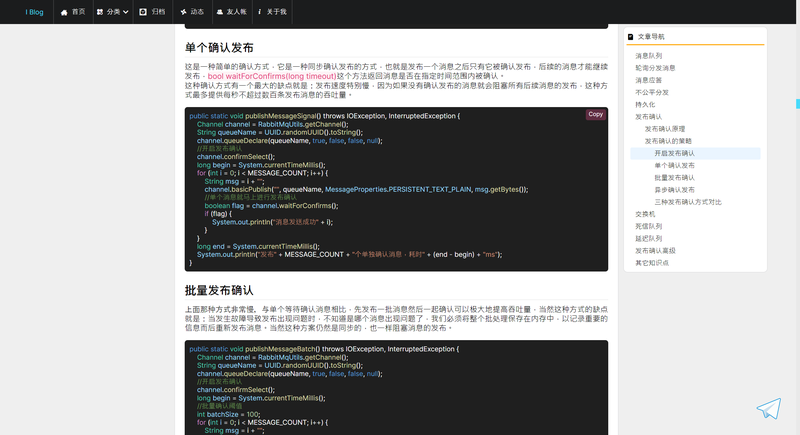The image size is (800, 435).
Task: Click the blue scroll position indicator
Action: tap(797, 104)
